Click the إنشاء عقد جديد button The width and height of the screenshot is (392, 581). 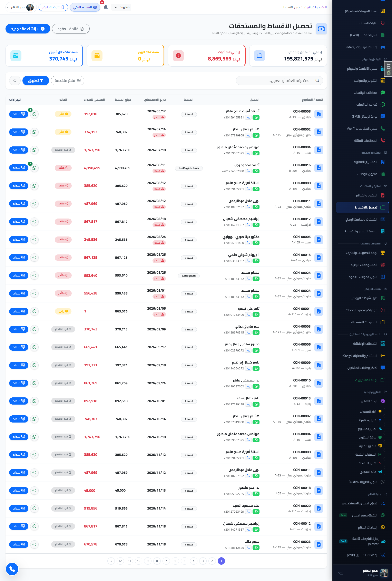point(28,29)
